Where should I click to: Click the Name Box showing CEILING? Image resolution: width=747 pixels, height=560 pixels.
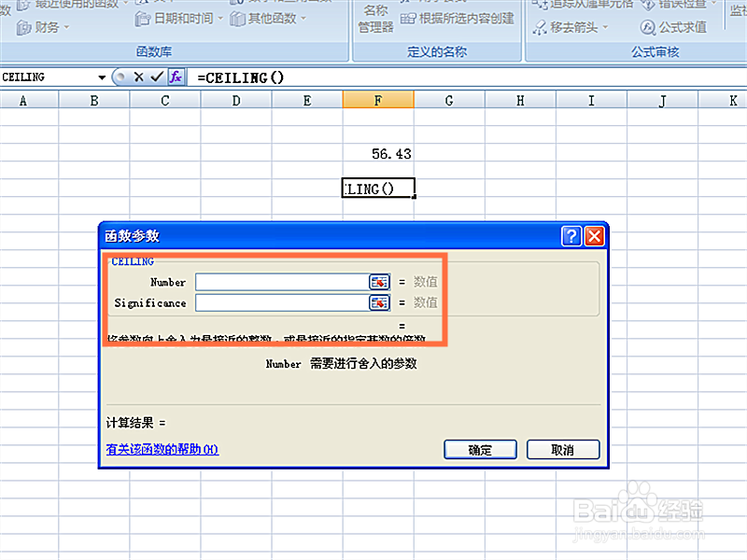point(48,77)
